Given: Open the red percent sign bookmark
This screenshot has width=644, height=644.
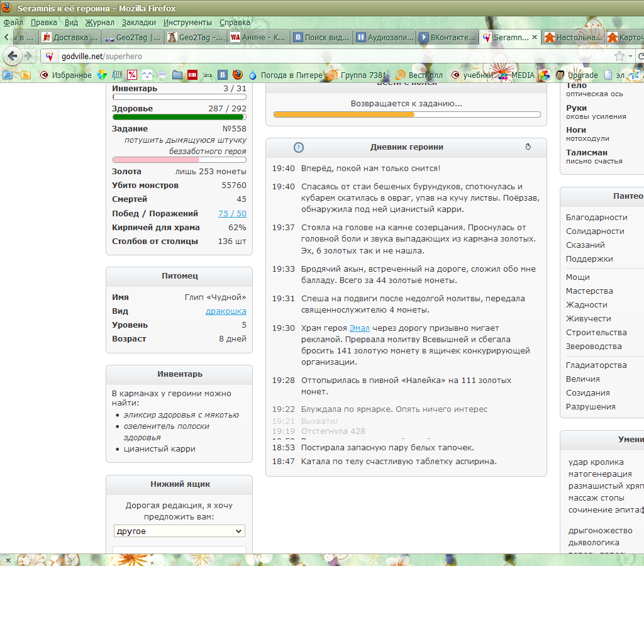Looking at the screenshot, I should click(x=132, y=75).
